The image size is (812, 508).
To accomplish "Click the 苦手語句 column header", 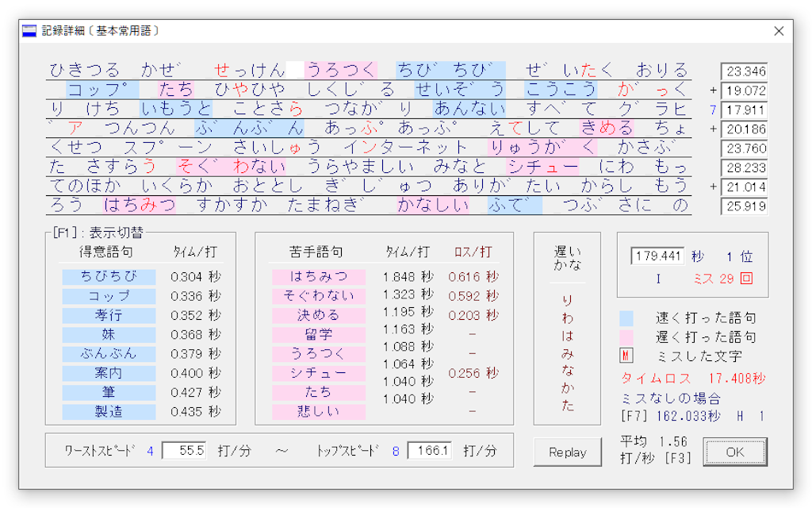I will (x=316, y=252).
